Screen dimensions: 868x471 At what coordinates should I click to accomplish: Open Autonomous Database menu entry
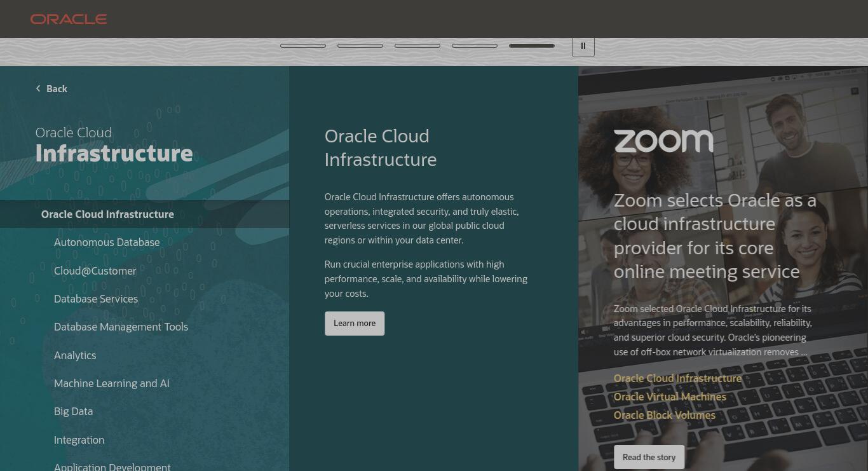pyautogui.click(x=107, y=242)
